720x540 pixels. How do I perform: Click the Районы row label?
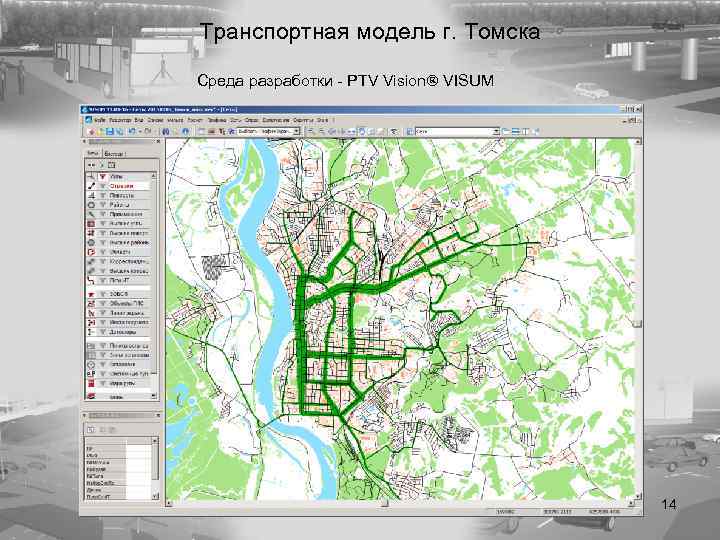click(x=119, y=205)
